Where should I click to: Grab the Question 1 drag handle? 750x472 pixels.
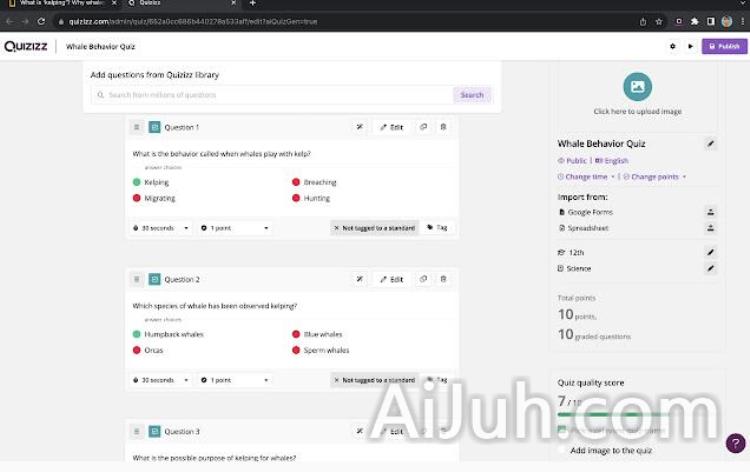click(137, 127)
